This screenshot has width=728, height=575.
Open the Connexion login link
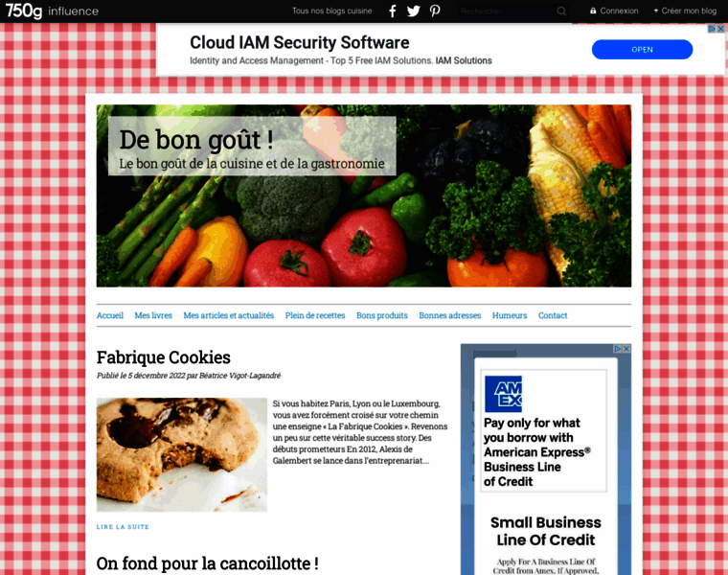(x=614, y=11)
